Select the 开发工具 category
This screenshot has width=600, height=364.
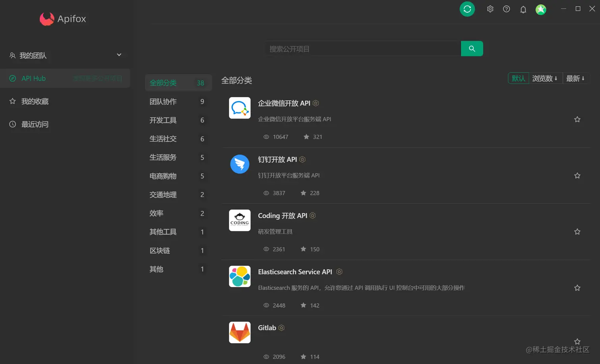(x=178, y=120)
